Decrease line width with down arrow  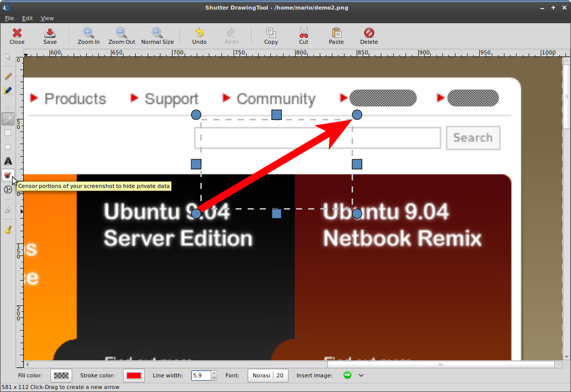click(214, 378)
